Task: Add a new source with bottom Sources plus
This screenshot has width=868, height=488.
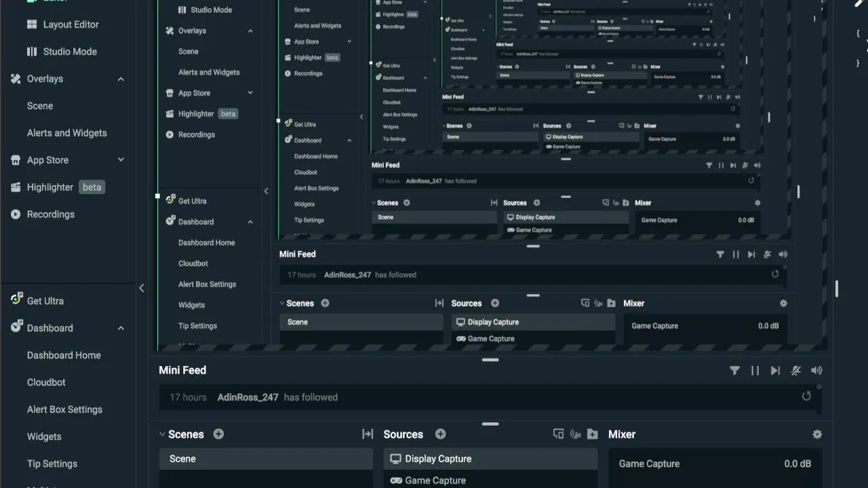Action: [440, 434]
